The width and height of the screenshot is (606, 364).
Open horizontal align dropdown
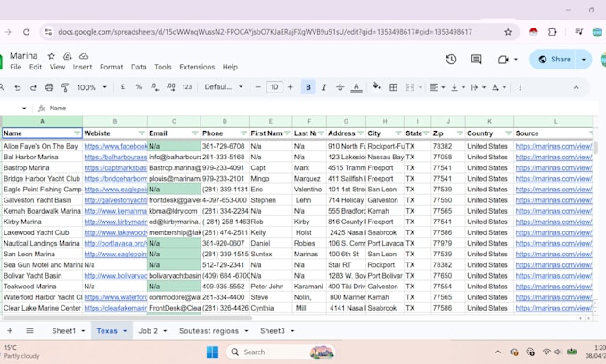[438, 87]
